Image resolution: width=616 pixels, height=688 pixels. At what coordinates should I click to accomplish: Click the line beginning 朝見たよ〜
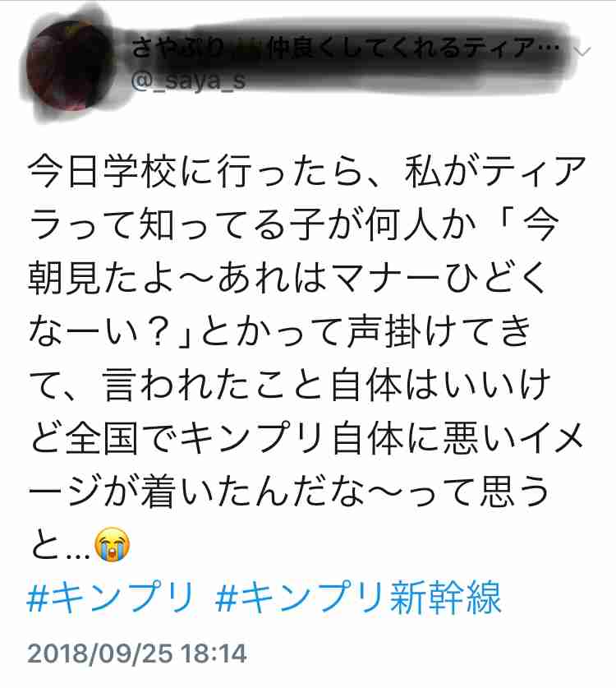coord(287,278)
